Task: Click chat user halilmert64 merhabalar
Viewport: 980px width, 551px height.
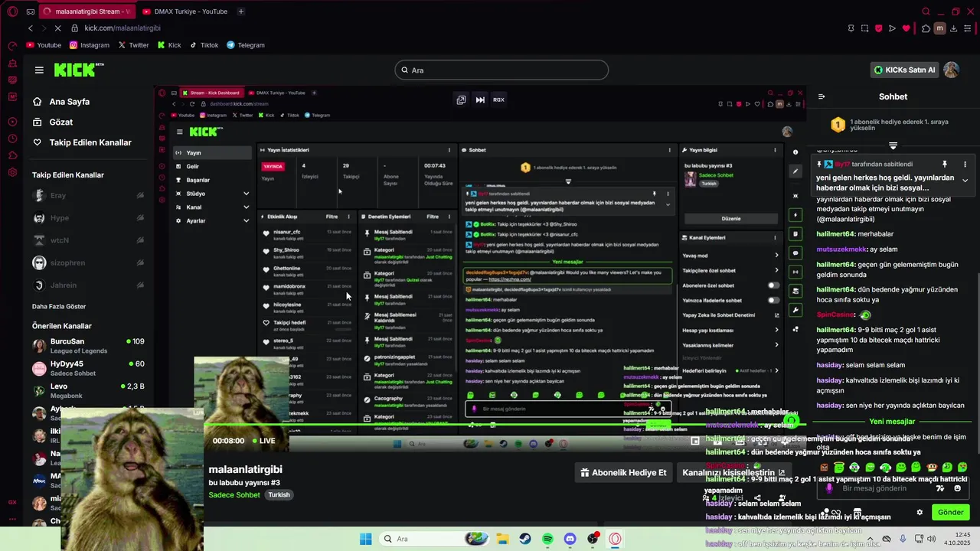Action: pos(835,234)
